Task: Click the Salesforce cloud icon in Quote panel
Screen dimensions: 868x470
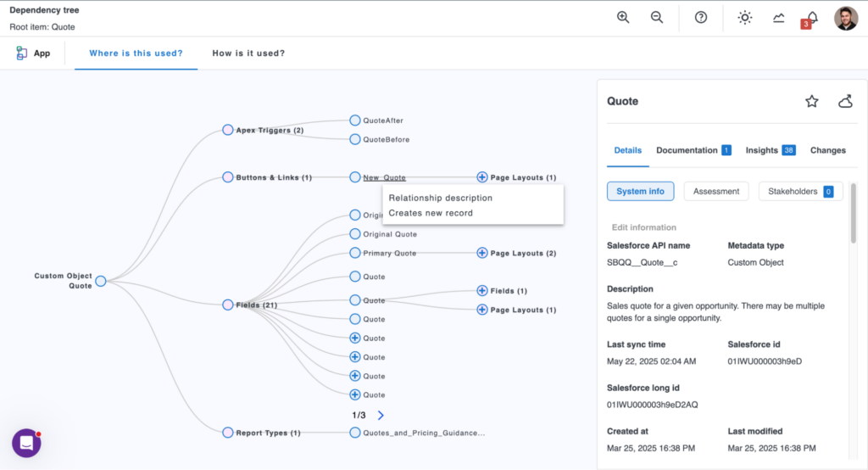Action: (x=845, y=102)
